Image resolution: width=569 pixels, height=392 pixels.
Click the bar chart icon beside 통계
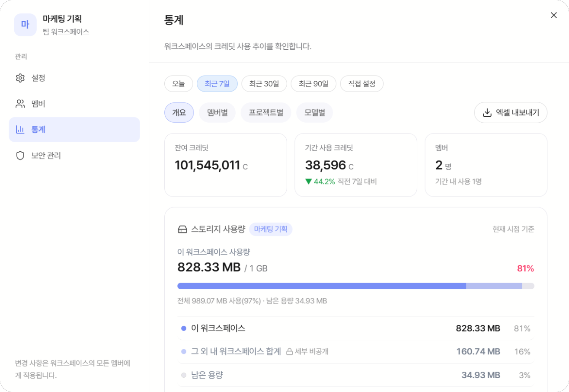(x=20, y=129)
